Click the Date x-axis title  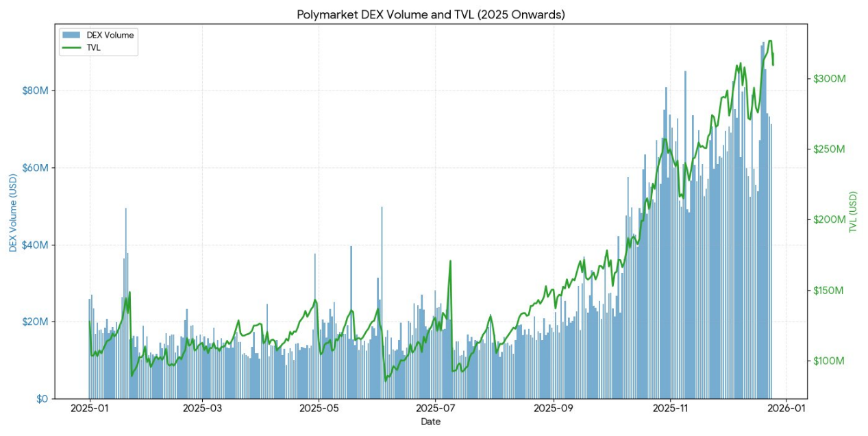[x=431, y=422]
